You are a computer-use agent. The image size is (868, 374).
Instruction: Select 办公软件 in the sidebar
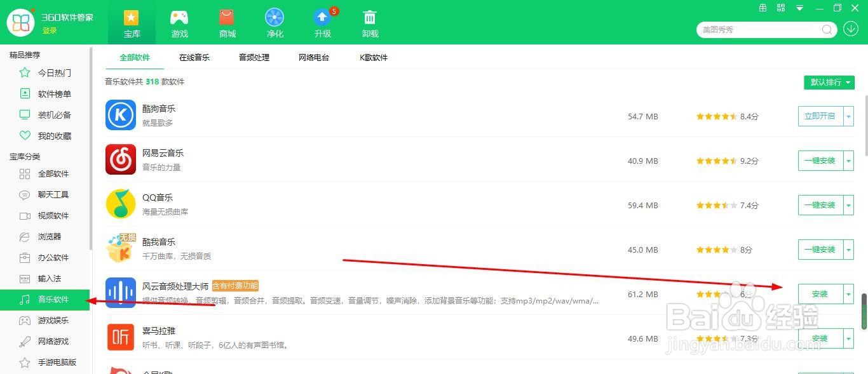(46, 257)
